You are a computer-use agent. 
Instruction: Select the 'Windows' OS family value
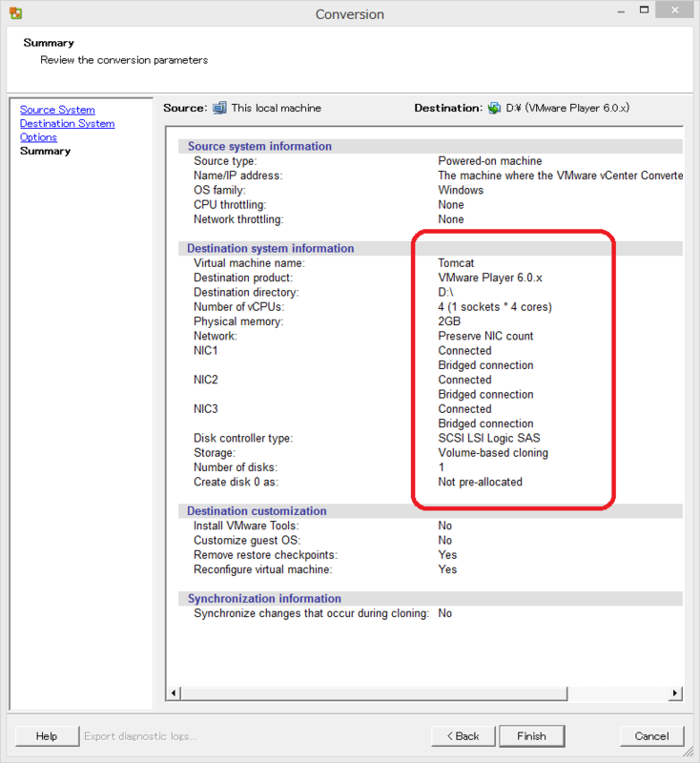coord(461,190)
